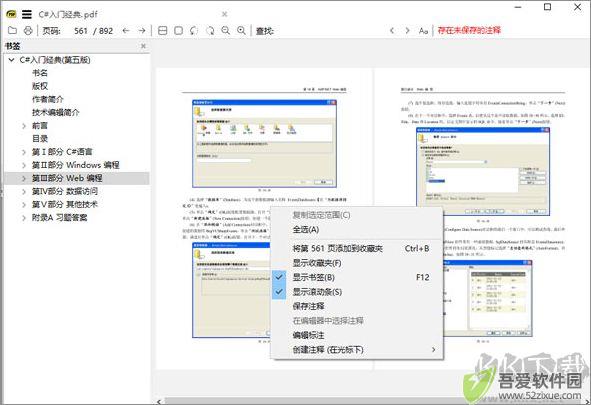The width and height of the screenshot is (591, 405).
Task: Choose 保存注释 in context menu
Action: (357, 306)
